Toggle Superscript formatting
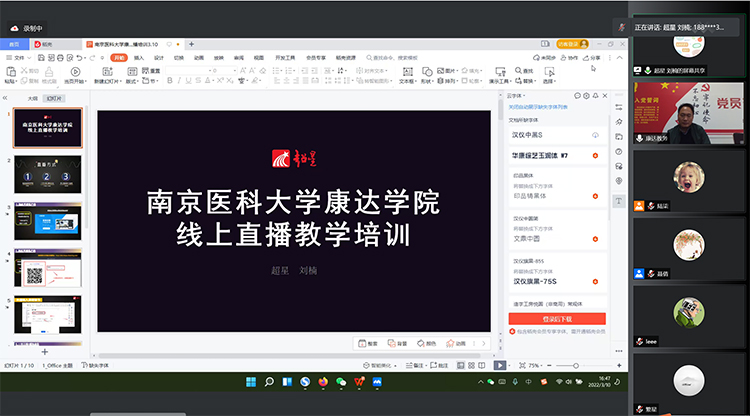Viewport: 750px width, 416px height. (x=220, y=81)
